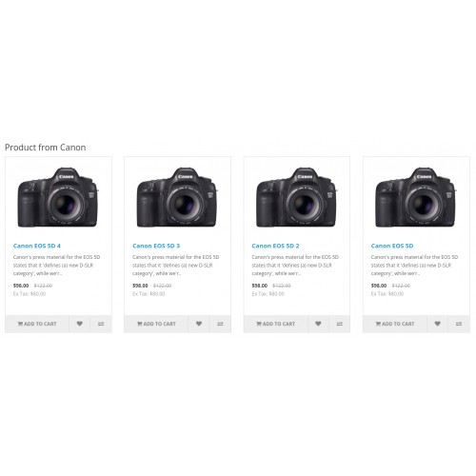Open the Canon EOS 5D 3 title link
The width and height of the screenshot is (476, 476).
coord(156,246)
